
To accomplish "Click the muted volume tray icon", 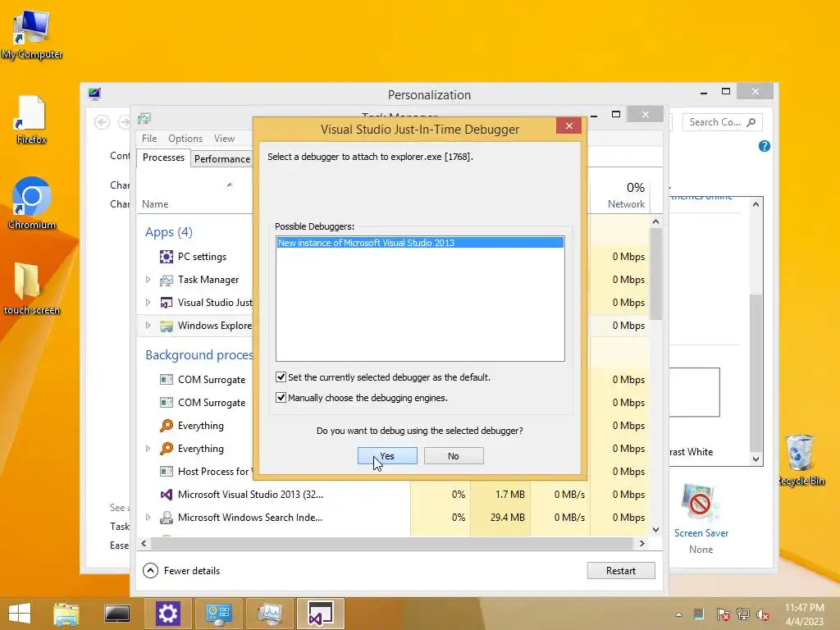I will click(x=763, y=614).
